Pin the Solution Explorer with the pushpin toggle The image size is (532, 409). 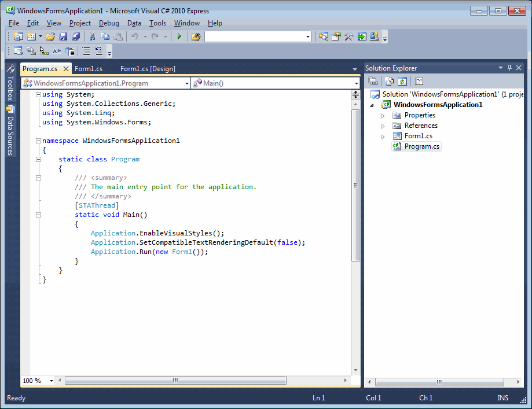(x=509, y=68)
